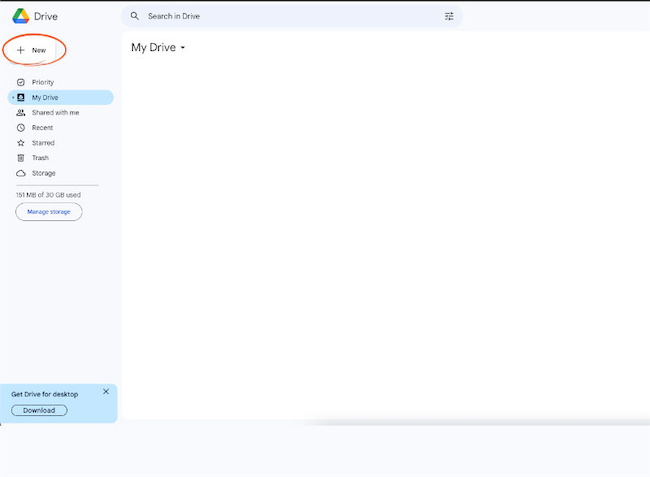Expand the My Drive tree arrow
This screenshot has width=650, height=477.
click(x=13, y=97)
